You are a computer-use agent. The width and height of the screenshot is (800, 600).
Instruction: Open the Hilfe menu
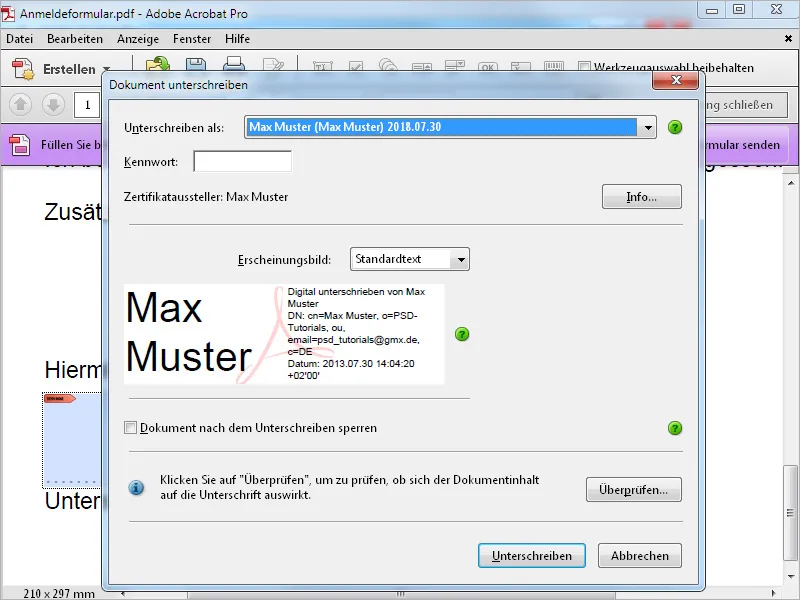[x=237, y=39]
